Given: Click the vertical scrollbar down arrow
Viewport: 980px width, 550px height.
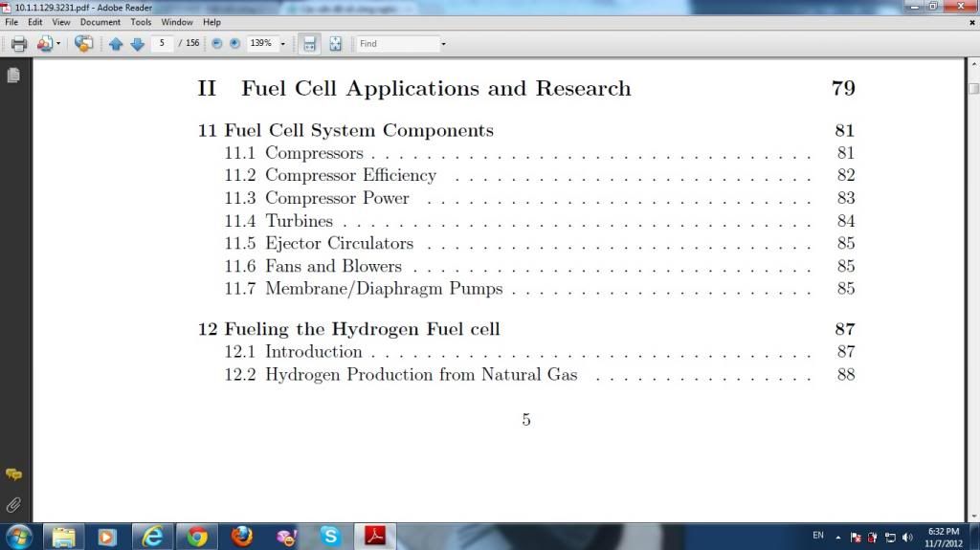Looking at the screenshot, I should click(972, 515).
